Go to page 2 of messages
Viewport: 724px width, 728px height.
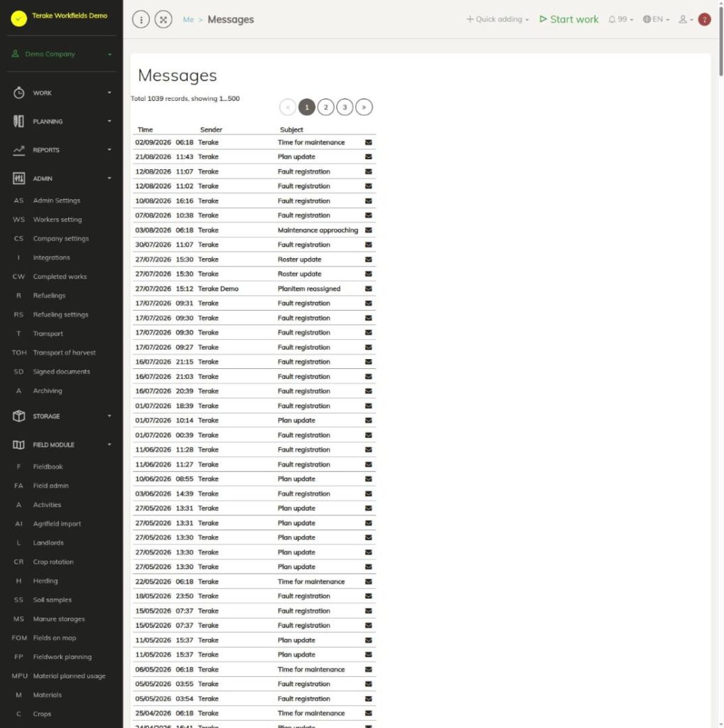326,107
